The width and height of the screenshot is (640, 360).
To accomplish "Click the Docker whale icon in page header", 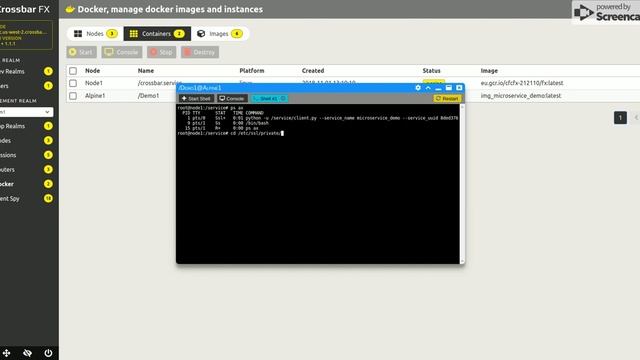I will 70,9.
